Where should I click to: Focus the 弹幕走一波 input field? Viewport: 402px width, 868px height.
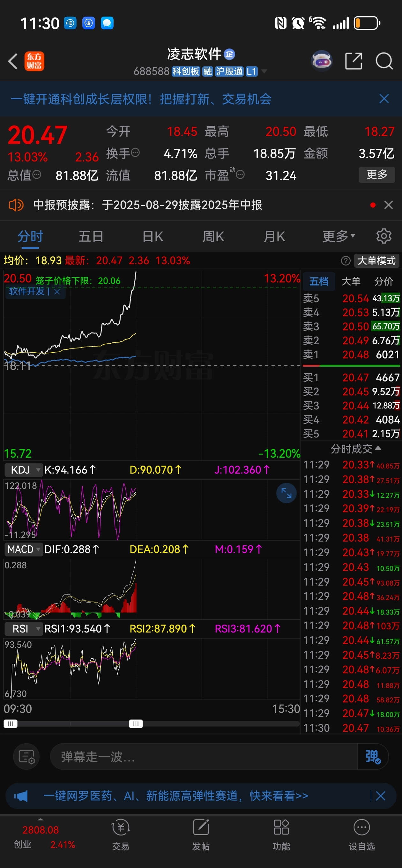point(204,756)
